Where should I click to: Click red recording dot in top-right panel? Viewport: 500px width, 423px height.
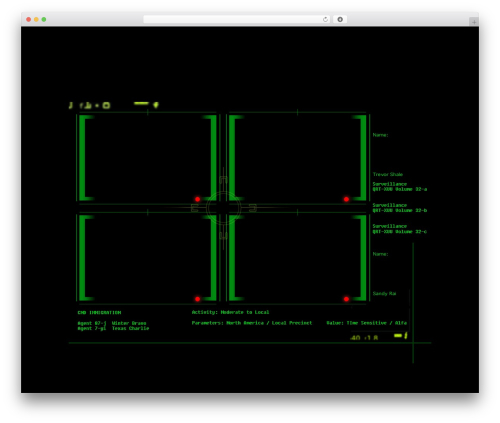click(346, 199)
